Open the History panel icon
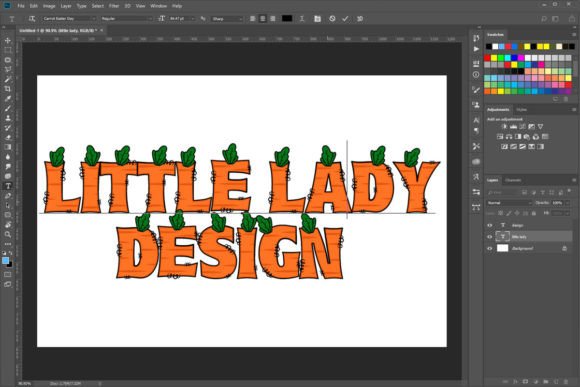 pos(476,38)
